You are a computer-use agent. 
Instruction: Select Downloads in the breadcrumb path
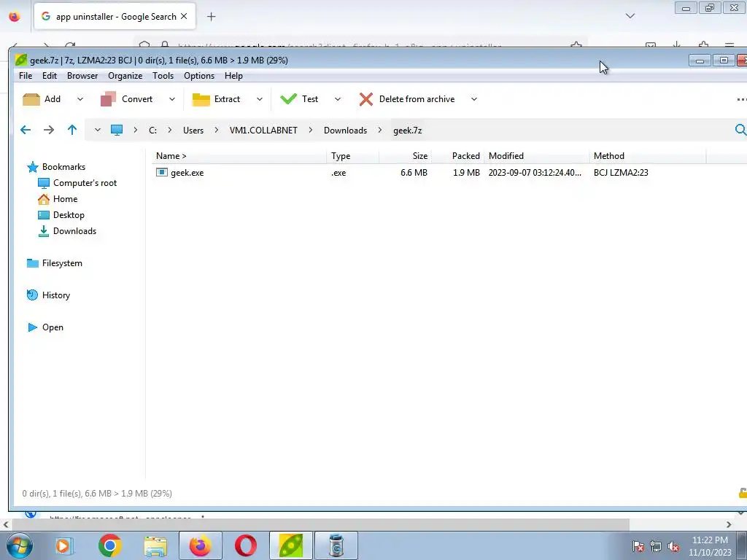point(345,131)
